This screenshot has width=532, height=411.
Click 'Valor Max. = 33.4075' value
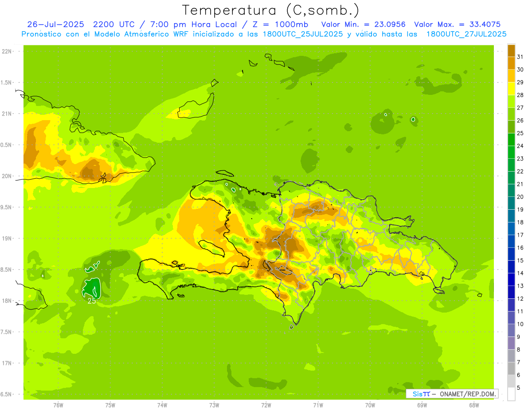click(x=457, y=24)
